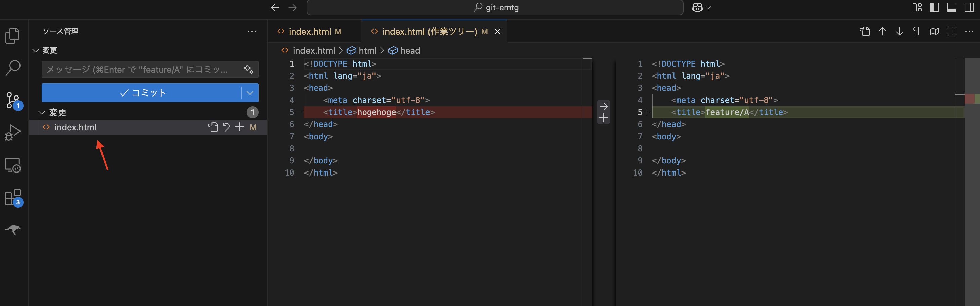Screen dimensions: 980x306
Task: Open Customize Layout icon
Action: coord(917,8)
